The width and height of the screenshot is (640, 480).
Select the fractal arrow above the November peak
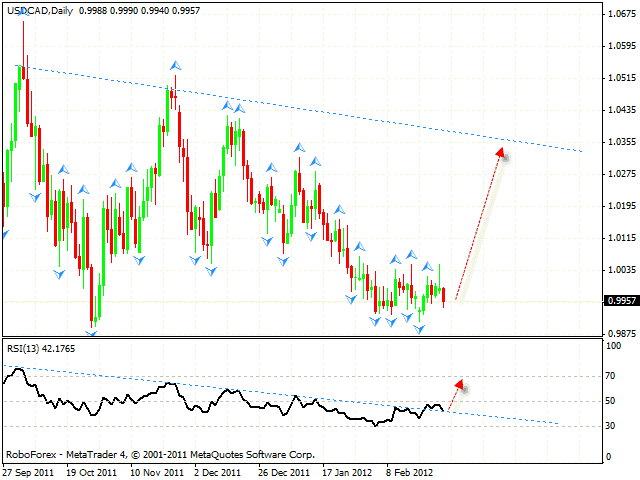tap(175, 64)
